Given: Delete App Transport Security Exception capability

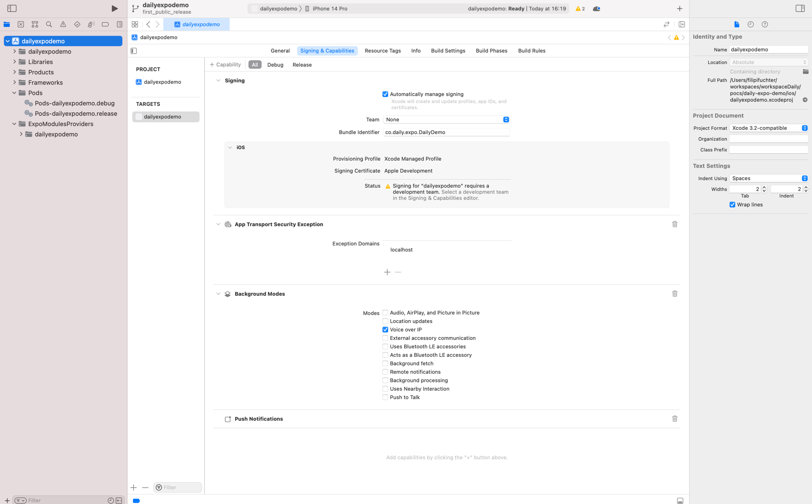Looking at the screenshot, I should click(675, 224).
